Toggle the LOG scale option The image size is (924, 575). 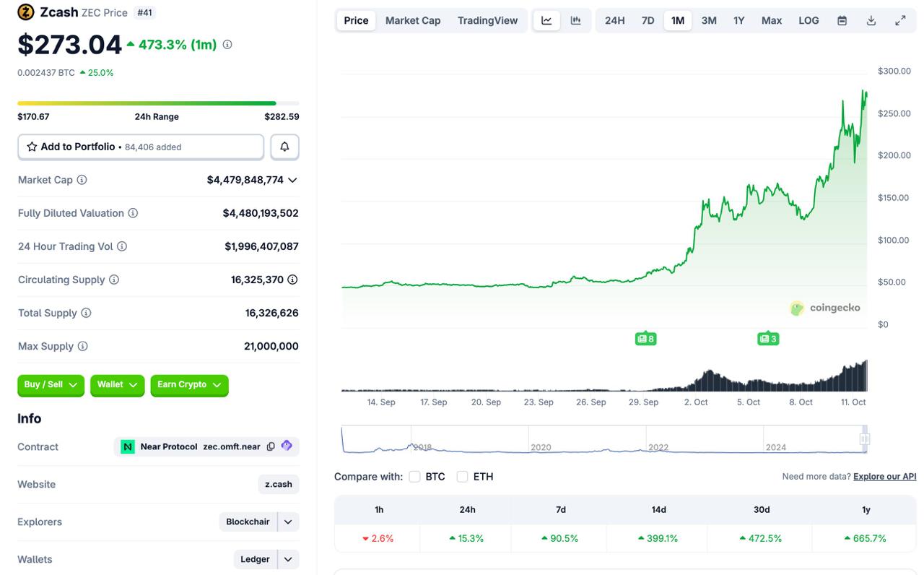[x=808, y=20]
